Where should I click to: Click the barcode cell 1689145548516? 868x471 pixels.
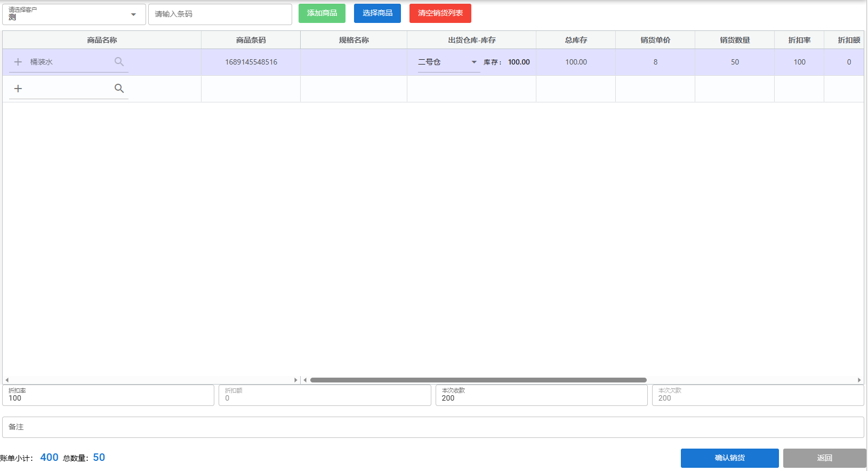251,62
